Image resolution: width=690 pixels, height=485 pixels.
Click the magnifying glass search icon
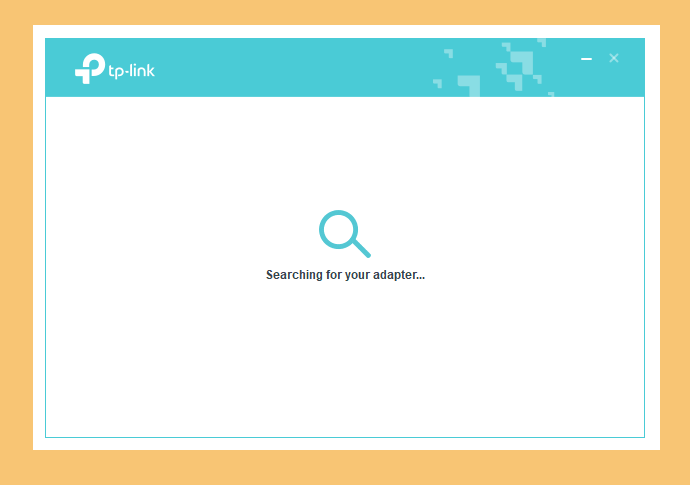click(345, 234)
